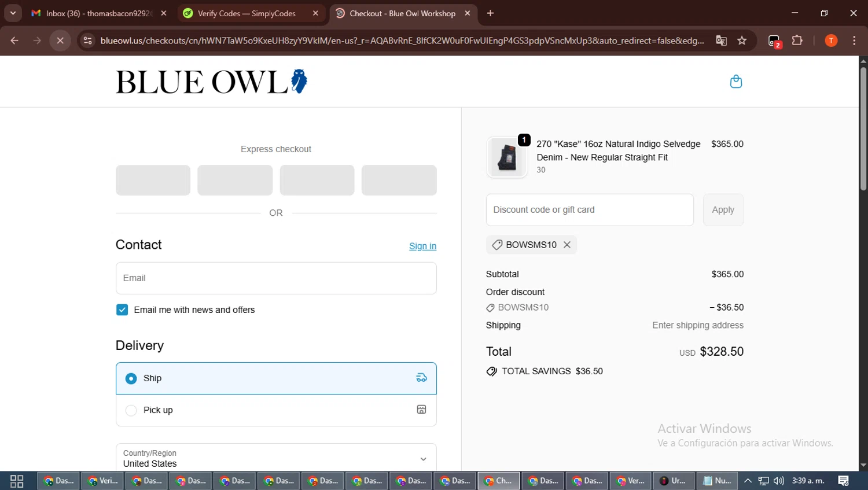The width and height of the screenshot is (868, 490).
Task: Close the Inbox Gmail tab
Action: [164, 13]
